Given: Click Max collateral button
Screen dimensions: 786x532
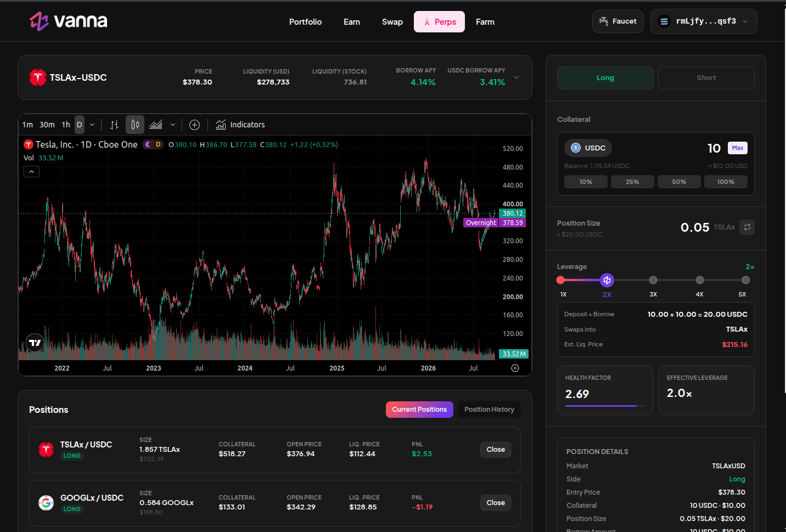Looking at the screenshot, I should pos(737,148).
